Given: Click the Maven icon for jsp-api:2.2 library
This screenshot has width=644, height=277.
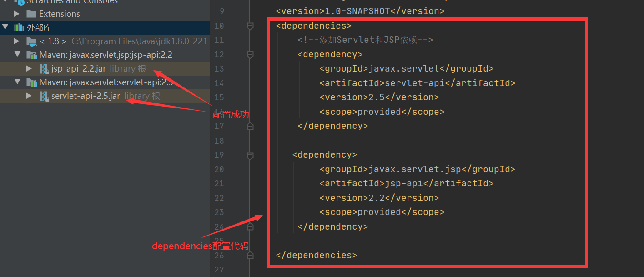Looking at the screenshot, I should [x=32, y=55].
